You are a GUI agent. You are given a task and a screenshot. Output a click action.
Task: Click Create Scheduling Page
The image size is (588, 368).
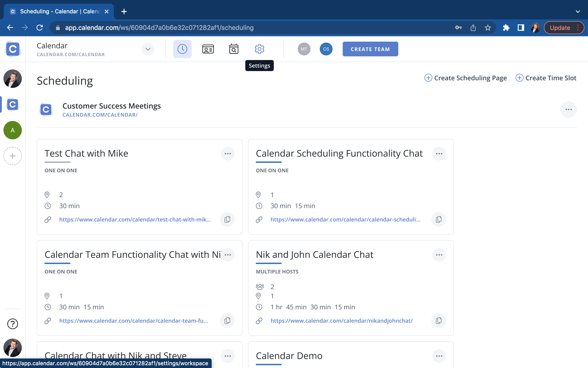(465, 78)
